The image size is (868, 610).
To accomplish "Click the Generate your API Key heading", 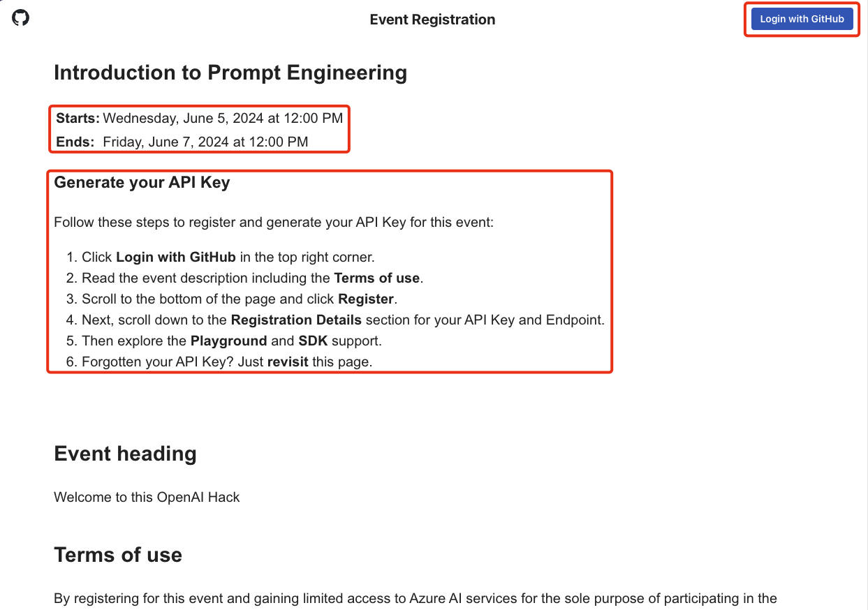I will [142, 183].
